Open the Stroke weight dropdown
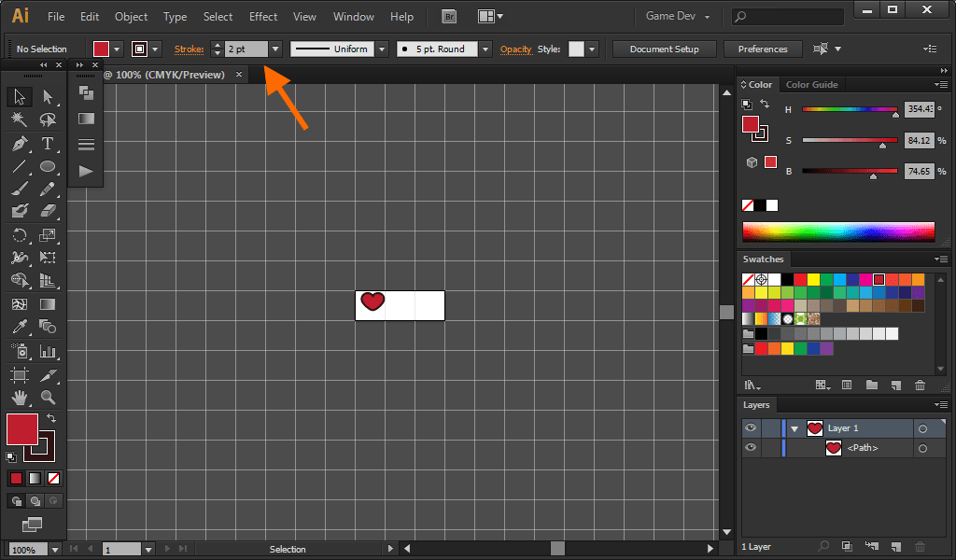 click(274, 49)
